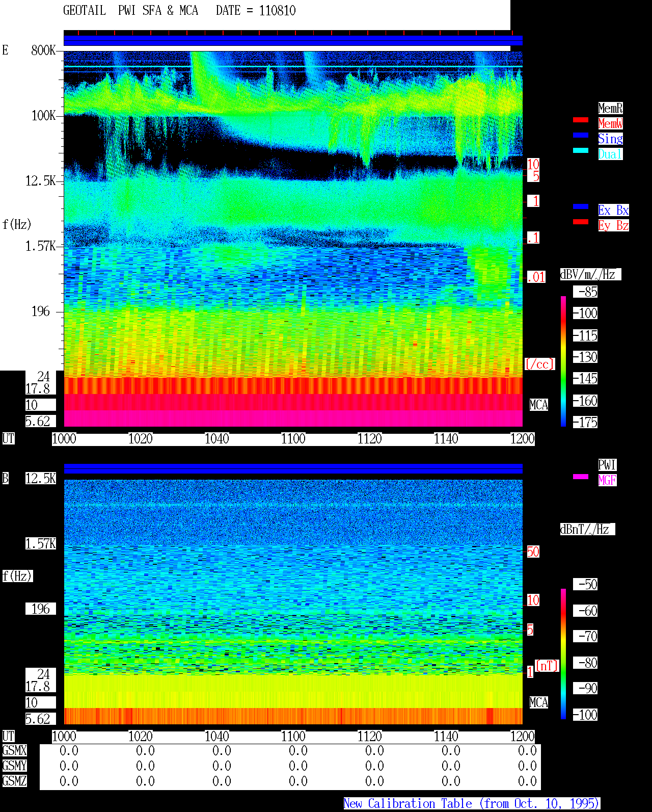Click the -85 color scale value
652x812 pixels.
click(x=585, y=292)
